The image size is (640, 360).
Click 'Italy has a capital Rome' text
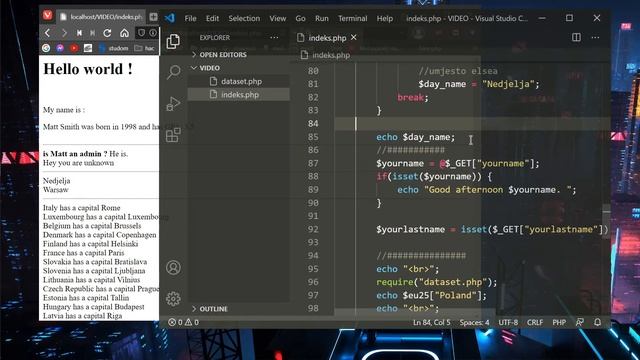[x=82, y=208]
